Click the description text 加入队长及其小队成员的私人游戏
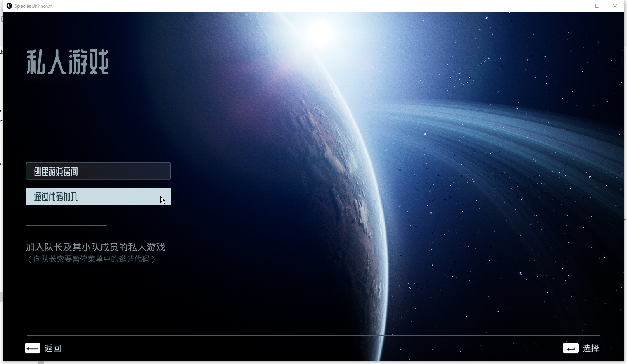The width and height of the screenshot is (627, 364). click(x=95, y=247)
